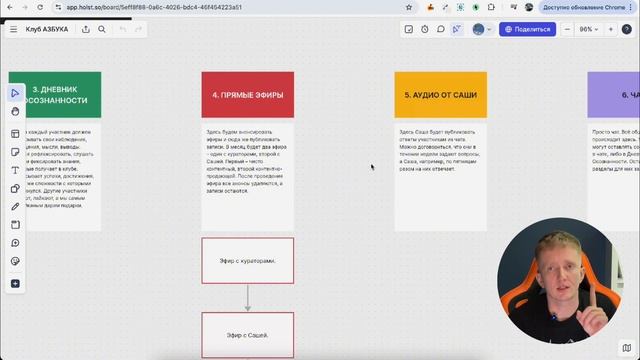Select red card 4. ПРЯМЫЕ ЭФИРЫ
The height and width of the screenshot is (360, 640).
click(x=248, y=95)
